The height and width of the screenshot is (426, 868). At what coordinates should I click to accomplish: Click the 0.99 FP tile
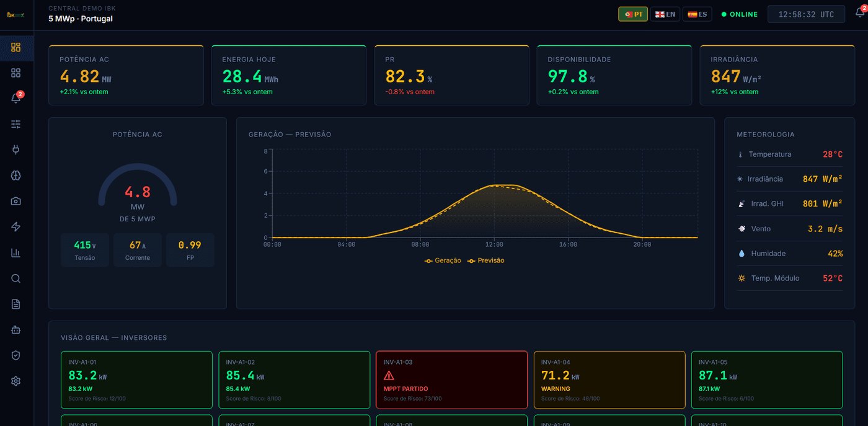click(x=190, y=250)
